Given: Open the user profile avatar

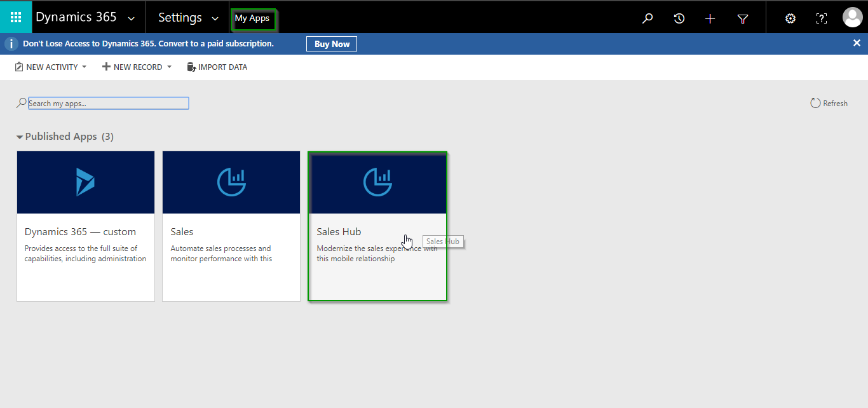Looking at the screenshot, I should (x=852, y=17).
